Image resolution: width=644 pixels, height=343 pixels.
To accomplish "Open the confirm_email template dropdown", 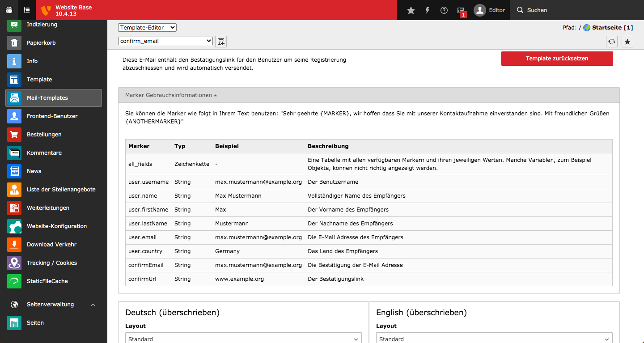I will click(x=165, y=41).
